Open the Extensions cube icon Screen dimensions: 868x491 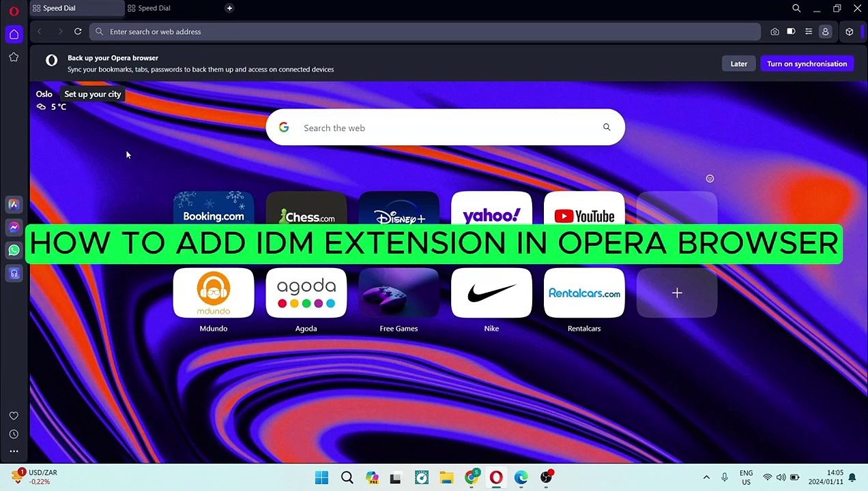pos(850,31)
